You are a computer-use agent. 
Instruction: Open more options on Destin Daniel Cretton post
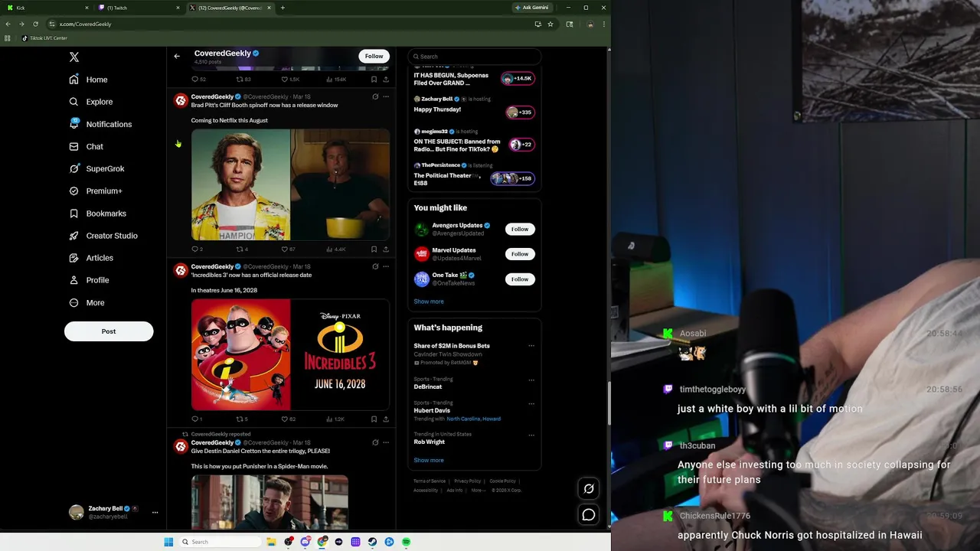pos(386,442)
